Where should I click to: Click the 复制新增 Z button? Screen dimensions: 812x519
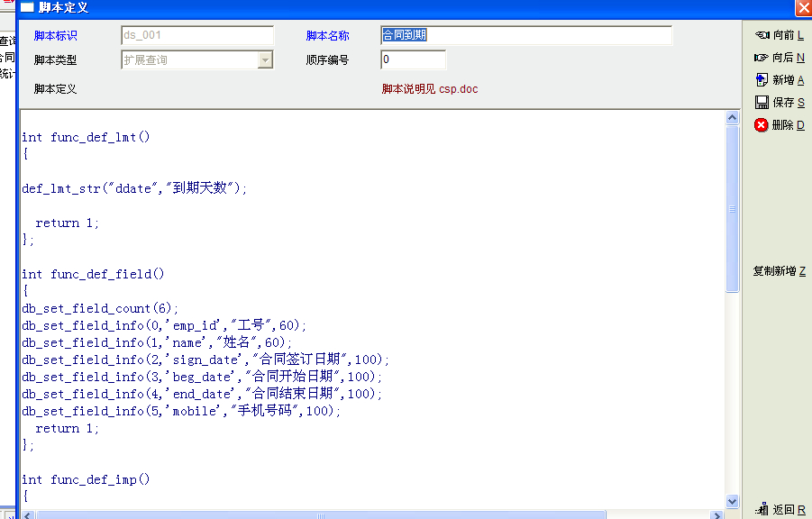tap(779, 271)
